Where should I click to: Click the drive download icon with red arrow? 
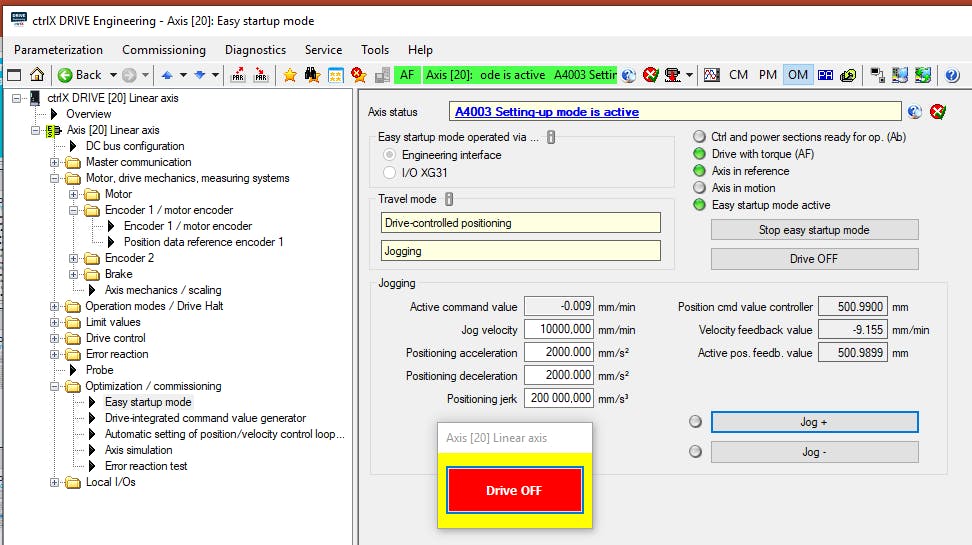[x=672, y=75]
